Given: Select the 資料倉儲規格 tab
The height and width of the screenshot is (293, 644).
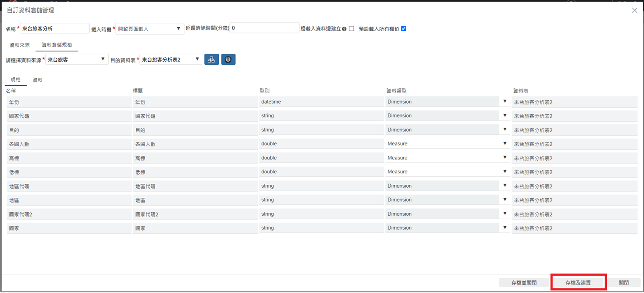Looking at the screenshot, I should [x=57, y=45].
